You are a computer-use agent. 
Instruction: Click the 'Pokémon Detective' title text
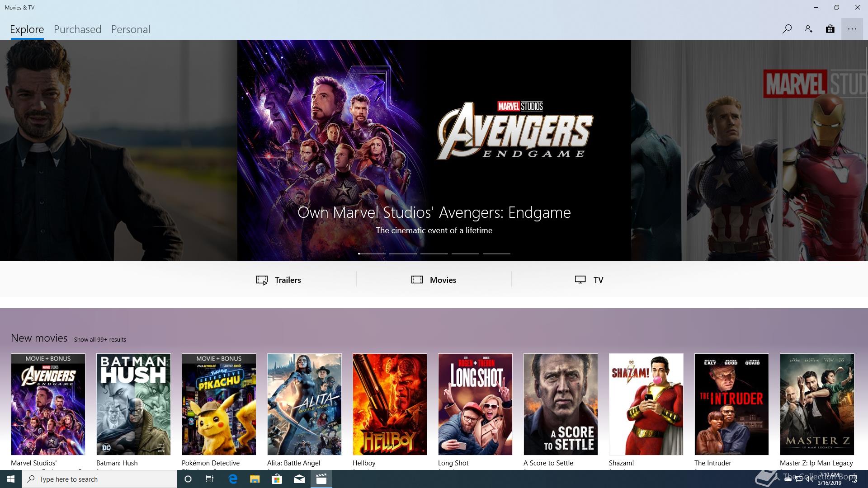pos(211,463)
